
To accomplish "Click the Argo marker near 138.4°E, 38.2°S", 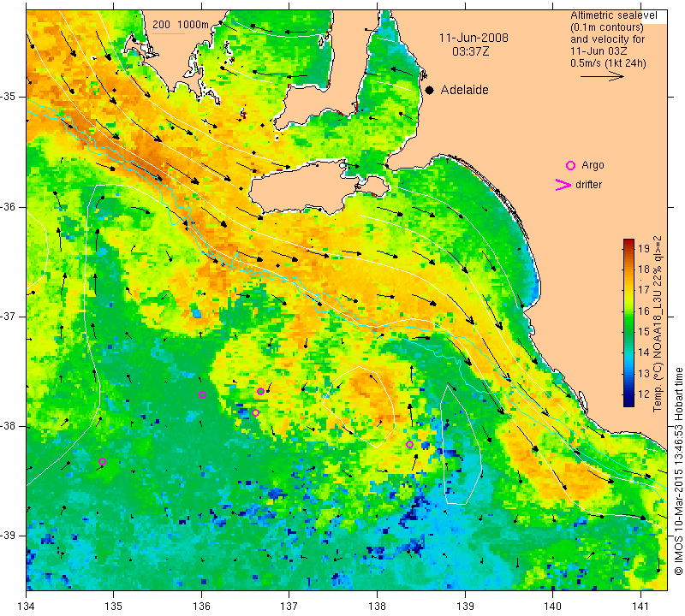I will pos(410,444).
